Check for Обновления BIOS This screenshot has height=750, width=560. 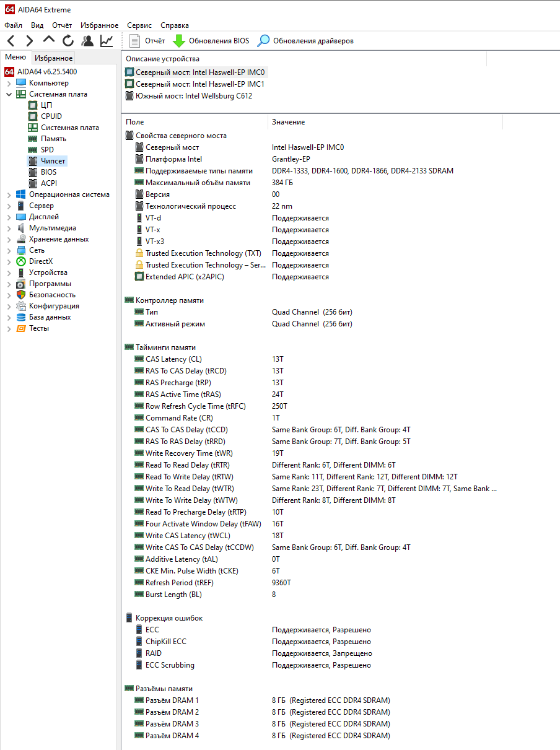pos(211,41)
